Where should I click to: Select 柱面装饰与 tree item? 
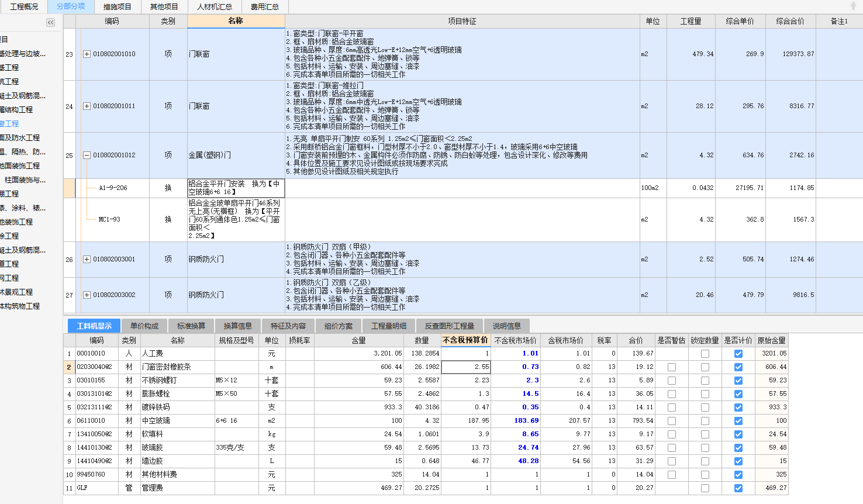tap(25, 180)
